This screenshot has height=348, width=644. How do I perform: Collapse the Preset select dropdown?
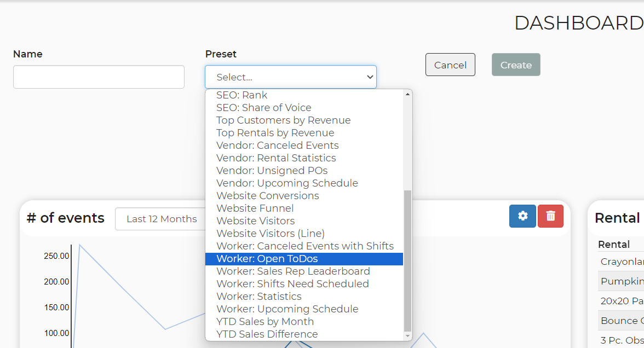click(291, 77)
